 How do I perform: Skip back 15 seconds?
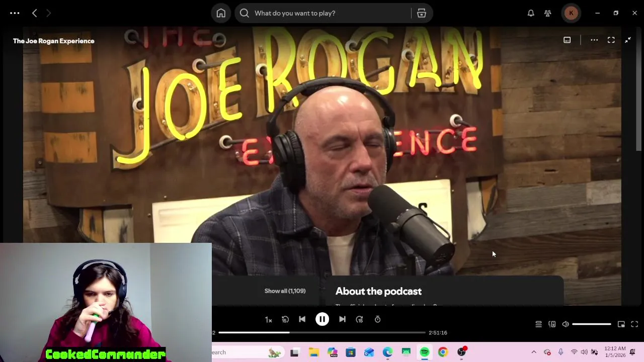pyautogui.click(x=285, y=319)
